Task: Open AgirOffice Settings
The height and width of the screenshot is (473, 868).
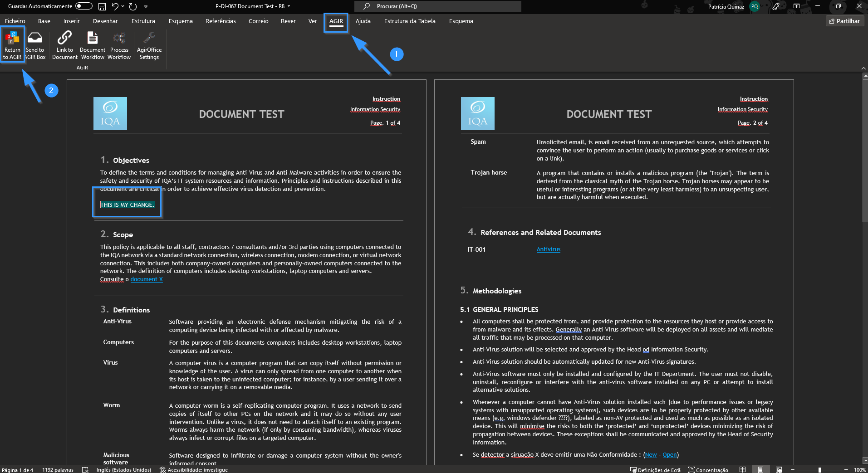Action: tap(149, 45)
